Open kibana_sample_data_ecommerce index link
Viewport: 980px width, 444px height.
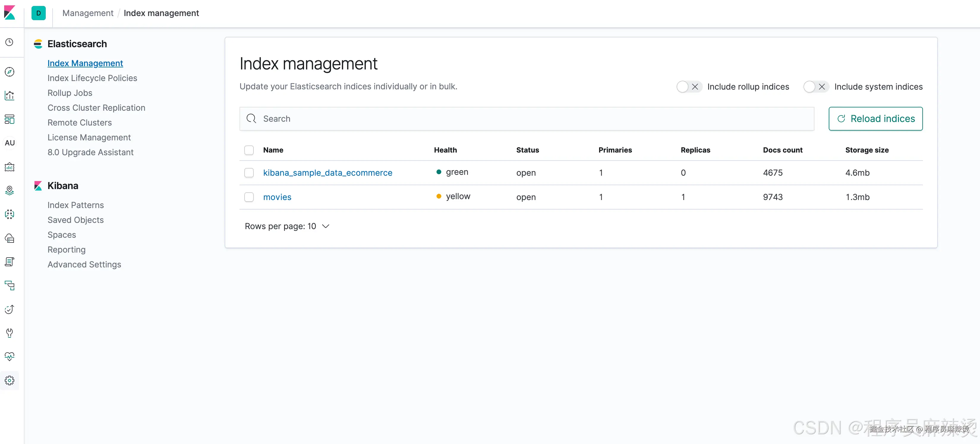click(327, 172)
